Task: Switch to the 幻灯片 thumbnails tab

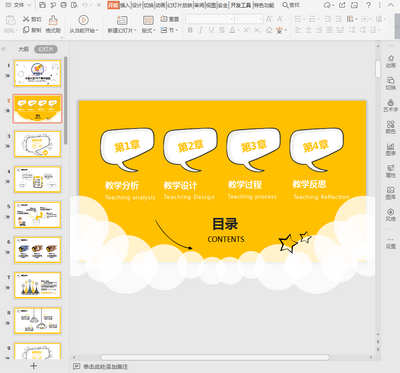Action: (46, 49)
